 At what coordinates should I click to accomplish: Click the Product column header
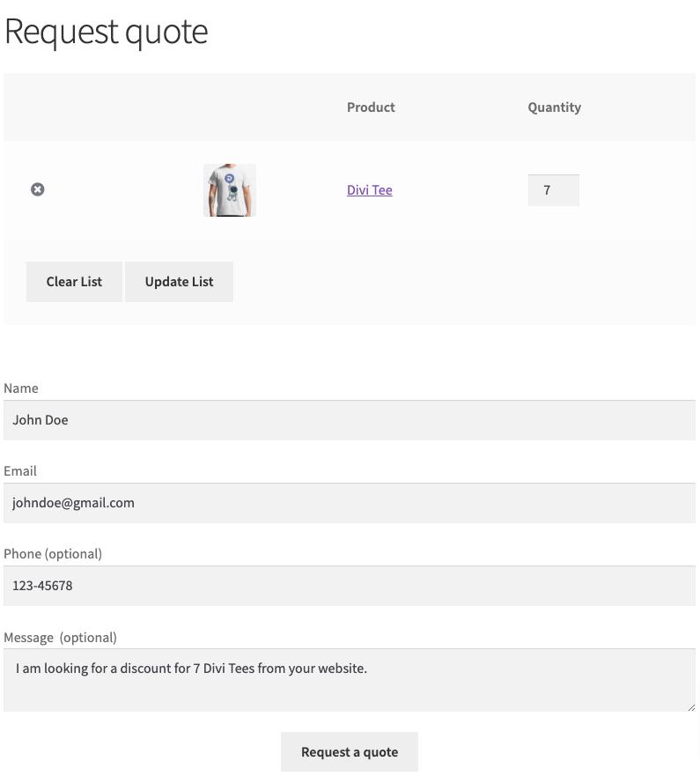tap(371, 107)
